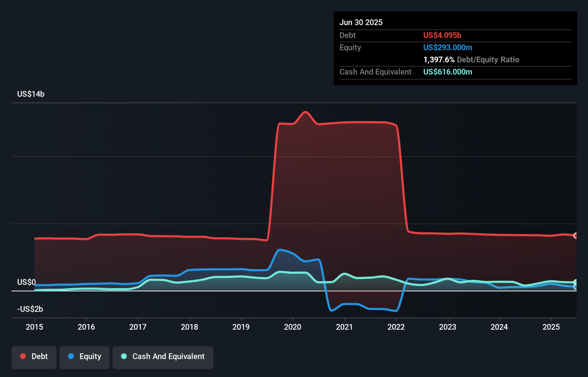Click the -US$2b y-axis label
Image resolution: width=588 pixels, height=377 pixels.
[30, 309]
